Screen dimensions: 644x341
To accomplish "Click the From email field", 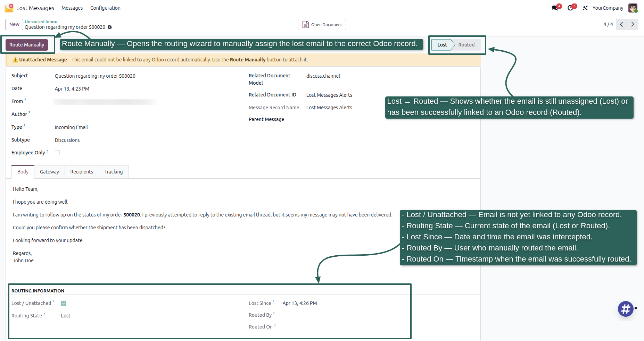I will point(105,102).
